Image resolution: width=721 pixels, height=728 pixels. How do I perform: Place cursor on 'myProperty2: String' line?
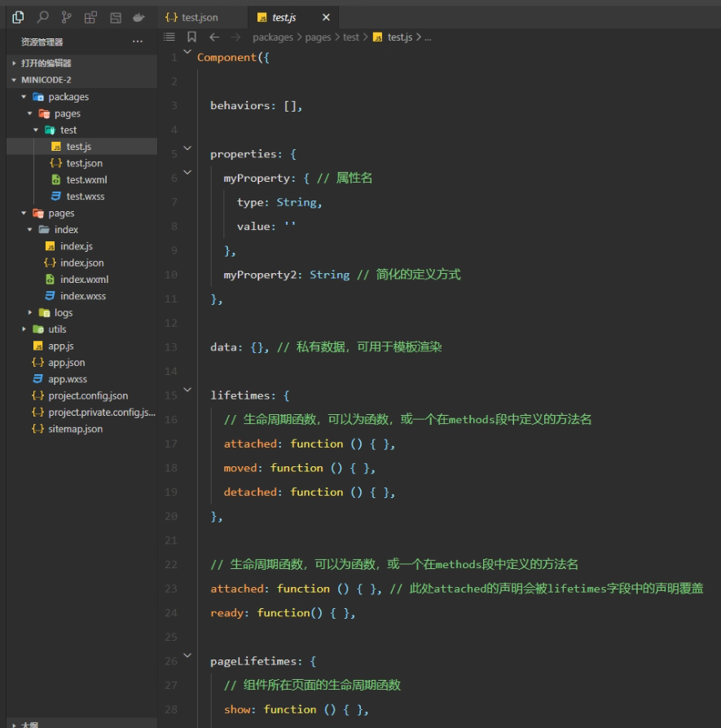pos(286,275)
